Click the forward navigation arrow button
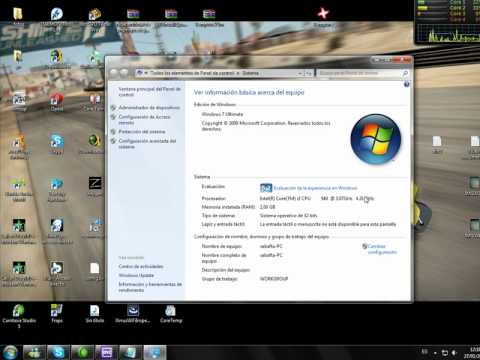The image size is (480, 360). point(124,73)
